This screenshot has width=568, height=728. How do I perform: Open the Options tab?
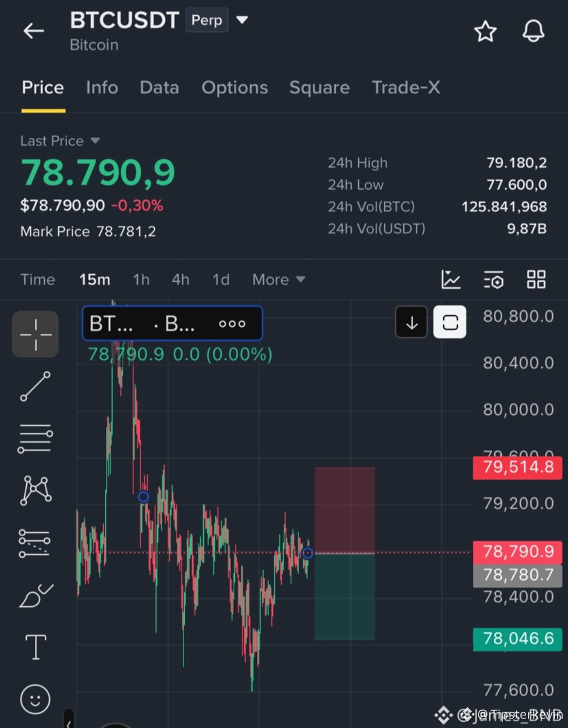pyautogui.click(x=235, y=87)
